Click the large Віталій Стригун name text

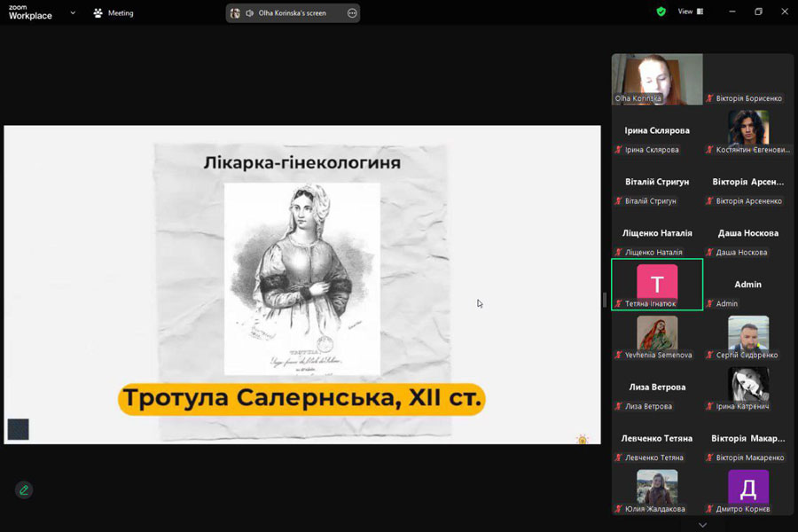[x=657, y=182]
